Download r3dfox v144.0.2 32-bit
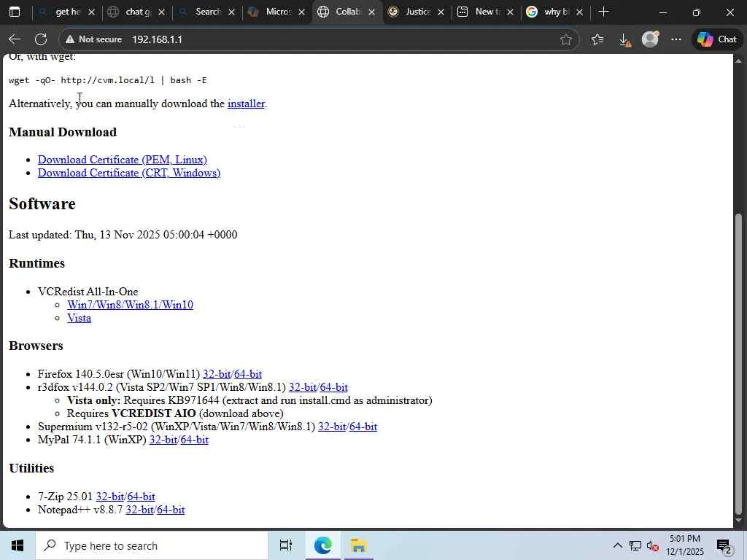This screenshot has height=560, width=747. point(303,387)
